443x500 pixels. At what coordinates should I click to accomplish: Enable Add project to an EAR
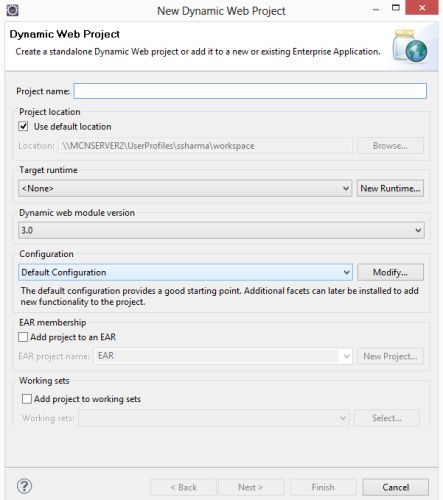[x=23, y=337]
